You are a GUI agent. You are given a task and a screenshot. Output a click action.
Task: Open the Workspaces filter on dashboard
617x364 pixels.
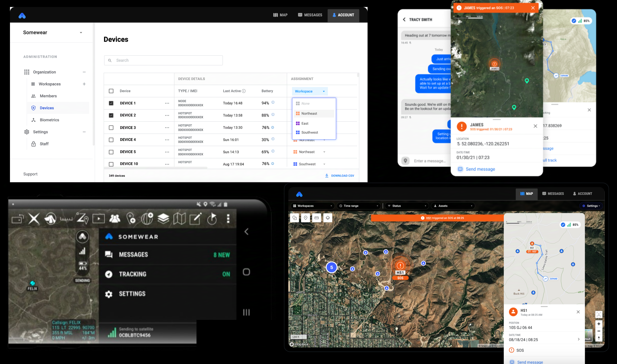313,206
